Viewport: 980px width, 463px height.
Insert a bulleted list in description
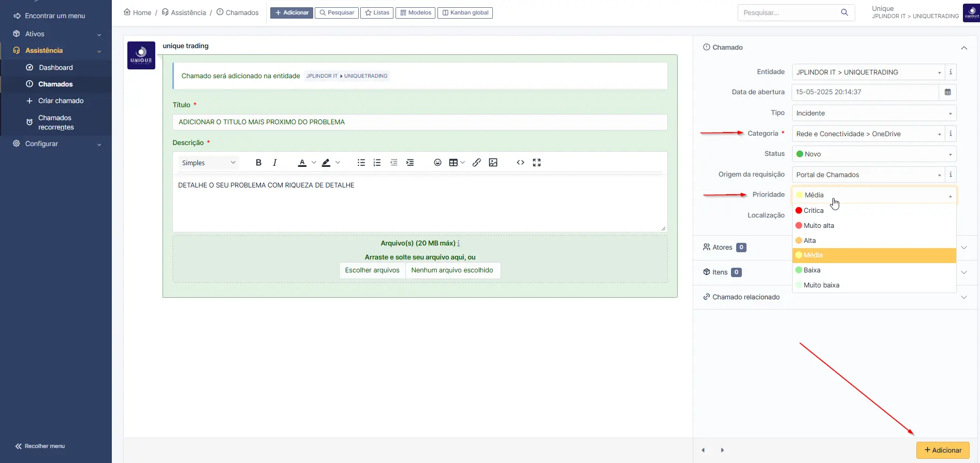[x=361, y=163]
